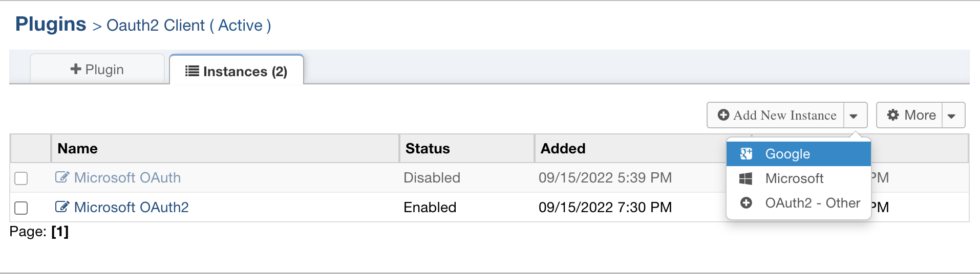Click the plus icon on Add New Instance
The width and height of the screenshot is (980, 274).
click(x=723, y=115)
